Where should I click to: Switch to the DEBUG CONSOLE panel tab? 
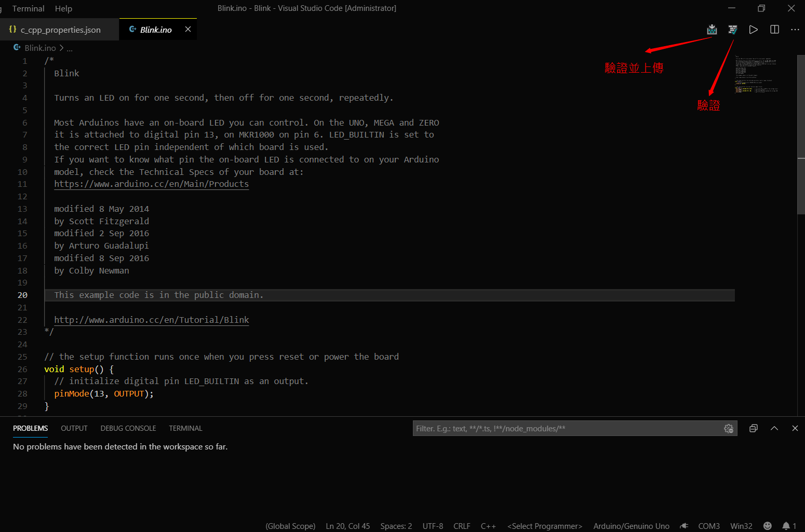coord(128,428)
